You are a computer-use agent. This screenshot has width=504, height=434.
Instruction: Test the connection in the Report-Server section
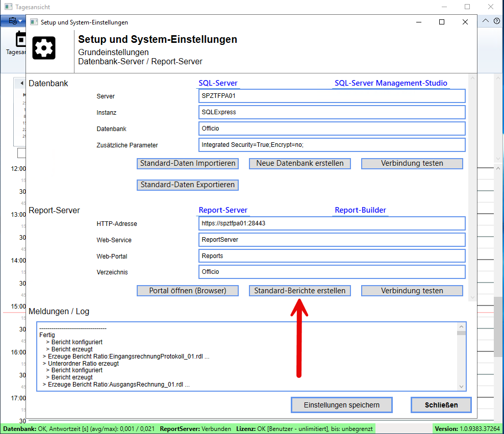click(412, 291)
